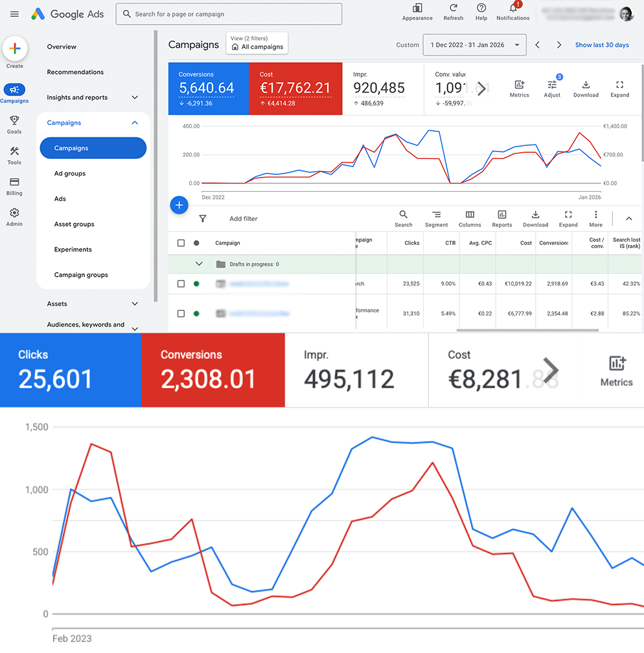Viewport: 644px width, 653px height.
Task: Modify table Columns
Action: [470, 219]
